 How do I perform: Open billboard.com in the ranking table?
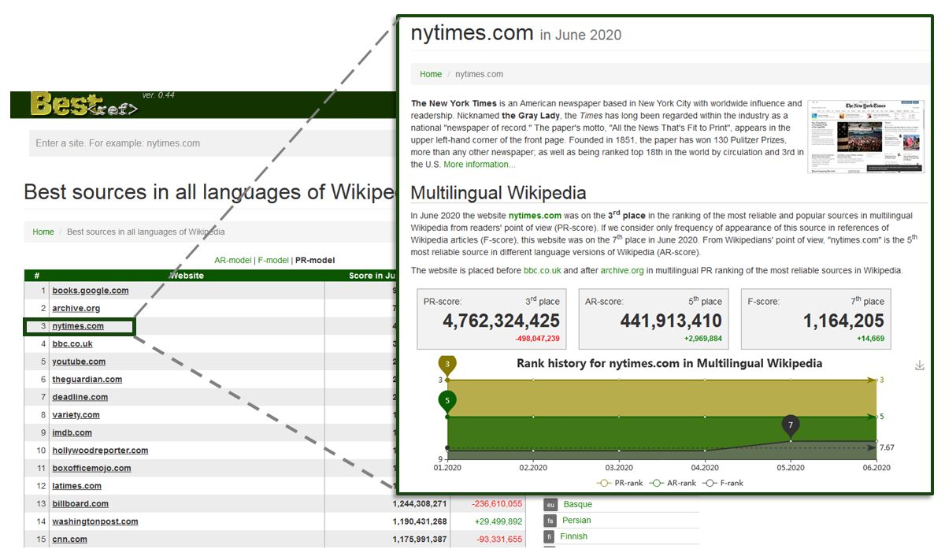80,504
